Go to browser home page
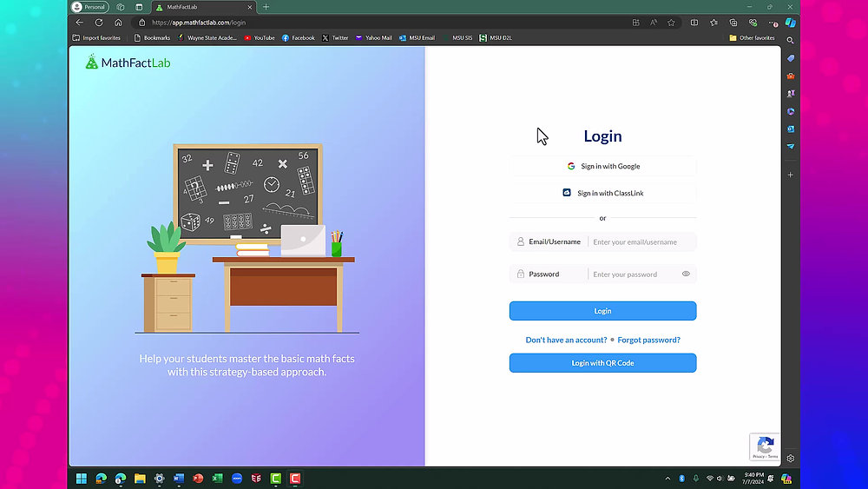The height and width of the screenshot is (489, 868). (118, 23)
